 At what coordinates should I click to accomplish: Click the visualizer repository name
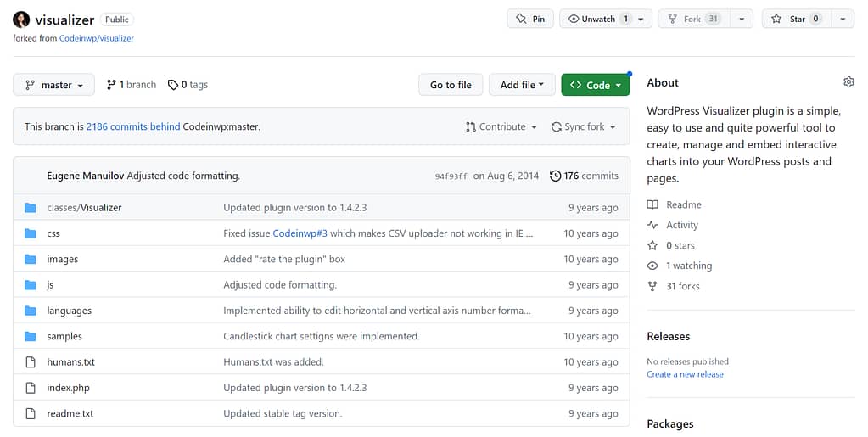click(64, 20)
